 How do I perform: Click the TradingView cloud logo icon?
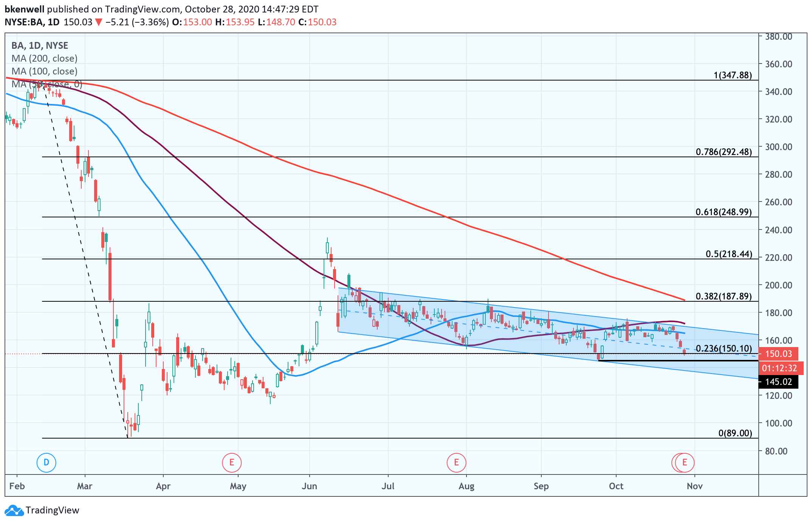point(14,510)
